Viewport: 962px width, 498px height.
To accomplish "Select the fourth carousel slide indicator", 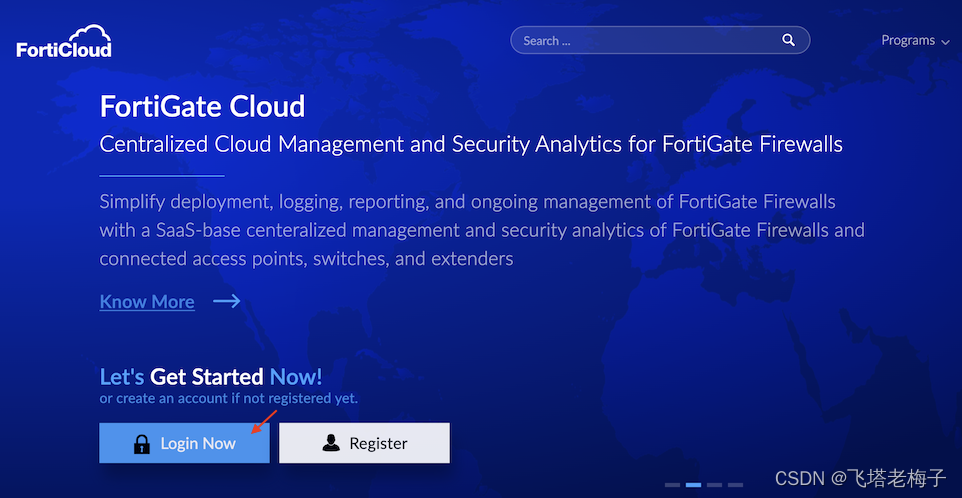I will click(x=735, y=485).
